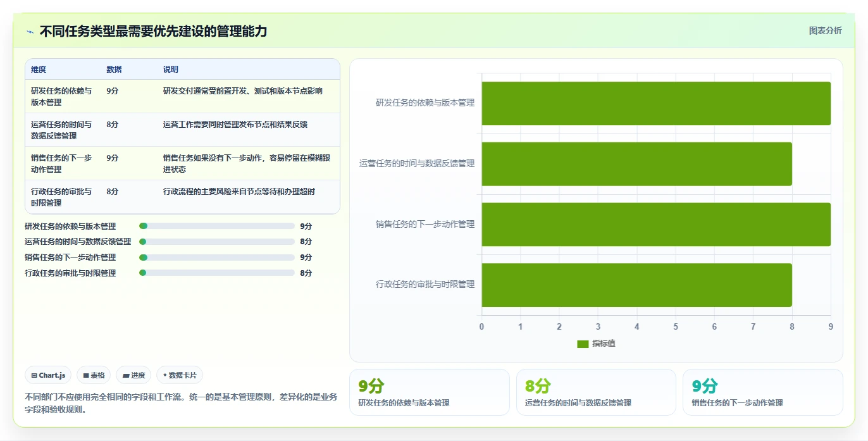Click the chart y-axis label 运营任务的时间与数据反馈管理
This screenshot has height=441, width=868.
[417, 164]
